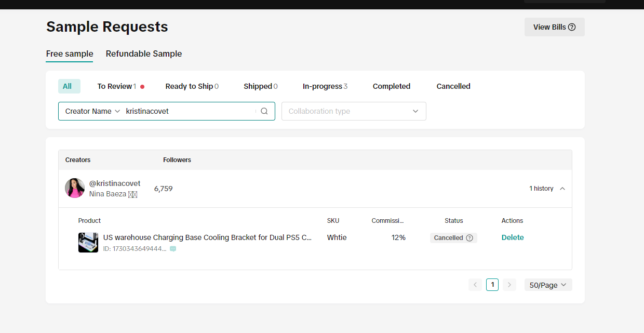Select the To Review tab
Screen dimensions: 644x333
pos(116,86)
